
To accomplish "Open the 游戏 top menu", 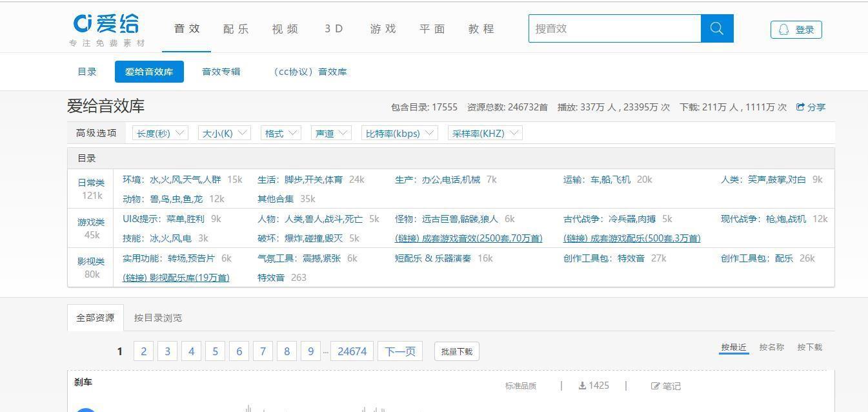I will (383, 29).
